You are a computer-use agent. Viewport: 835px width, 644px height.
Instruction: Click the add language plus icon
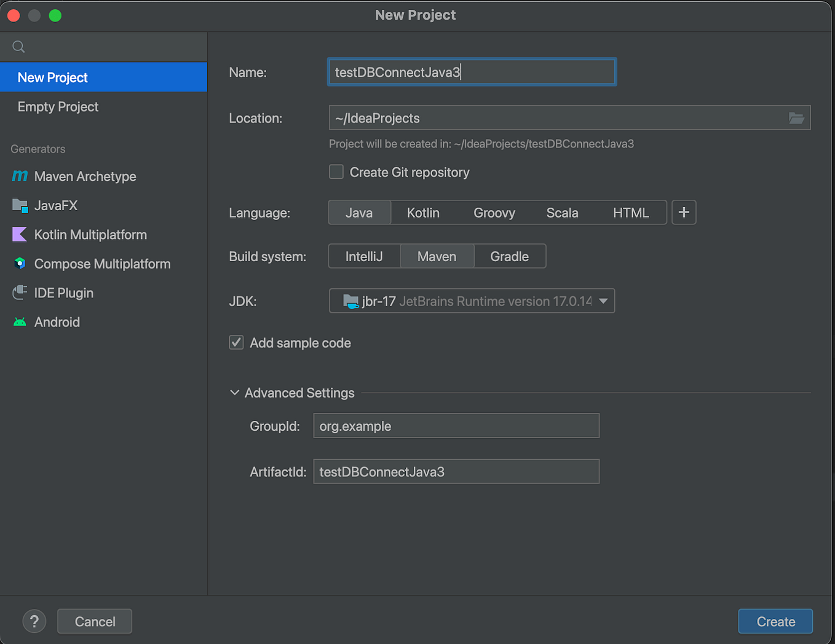click(683, 212)
